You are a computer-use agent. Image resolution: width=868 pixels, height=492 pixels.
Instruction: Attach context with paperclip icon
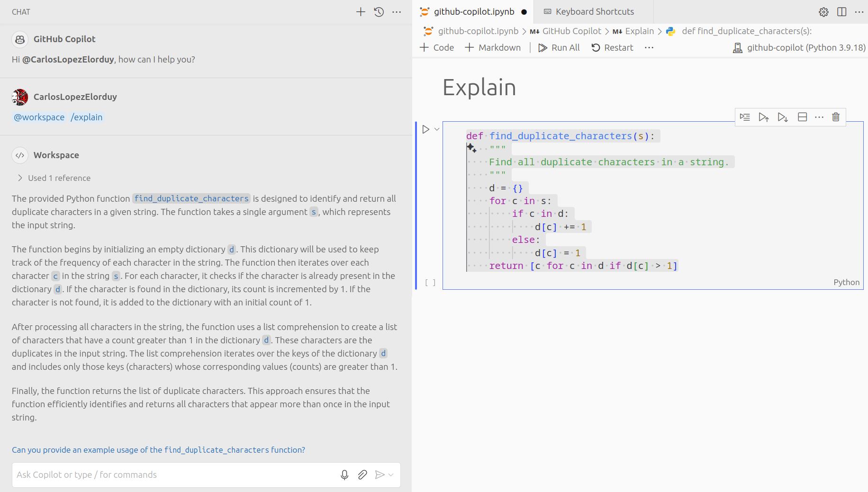362,474
